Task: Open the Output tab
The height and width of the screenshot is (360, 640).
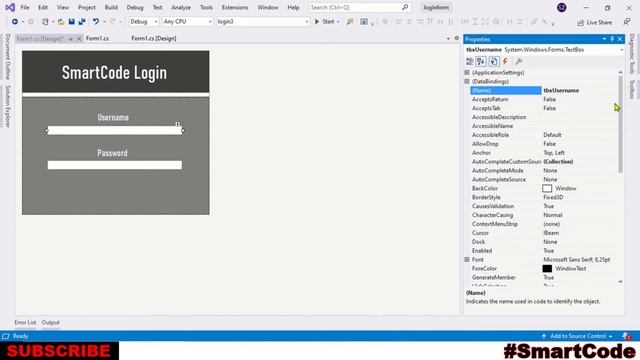Action: click(x=51, y=322)
